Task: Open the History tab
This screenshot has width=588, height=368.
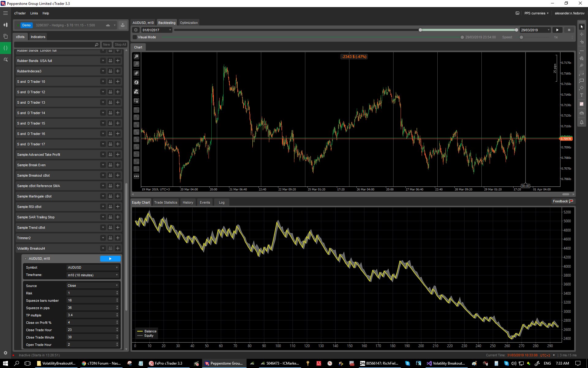Action: (188, 202)
